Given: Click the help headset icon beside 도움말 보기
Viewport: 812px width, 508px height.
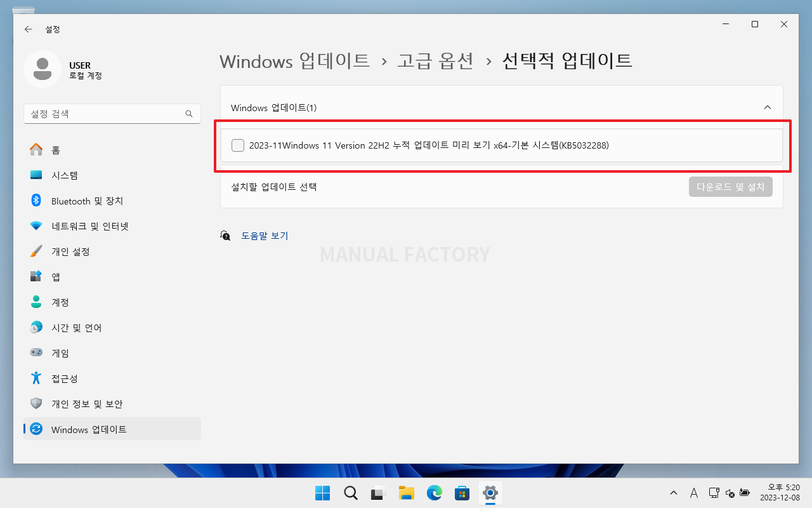Looking at the screenshot, I should pyautogui.click(x=225, y=236).
